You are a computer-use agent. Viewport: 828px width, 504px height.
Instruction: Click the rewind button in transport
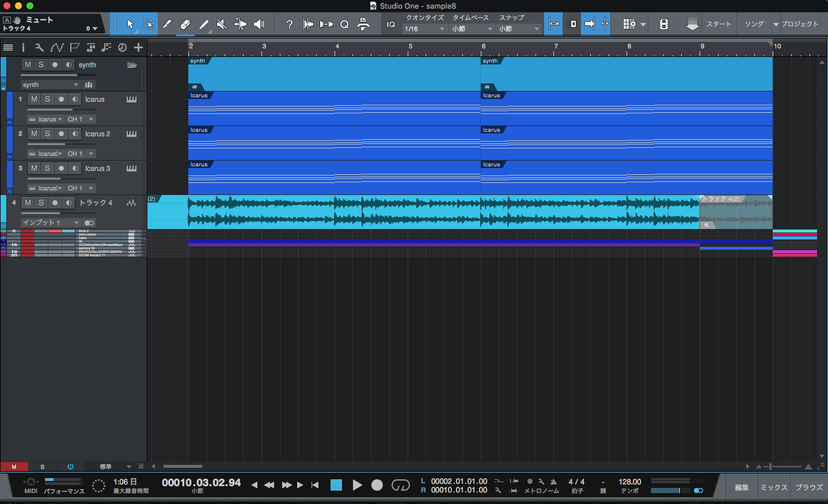[x=269, y=485]
